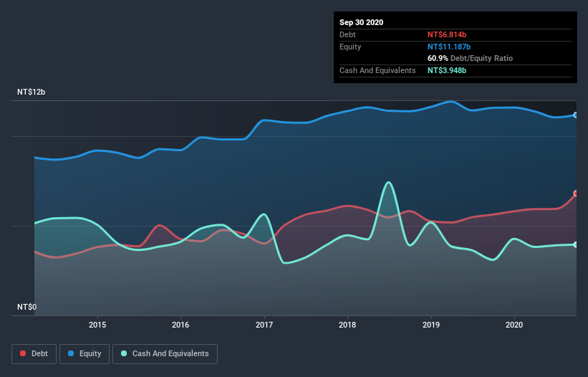Image resolution: width=588 pixels, height=377 pixels.
Task: Click the red Debt endpoint marker
Action: (576, 194)
